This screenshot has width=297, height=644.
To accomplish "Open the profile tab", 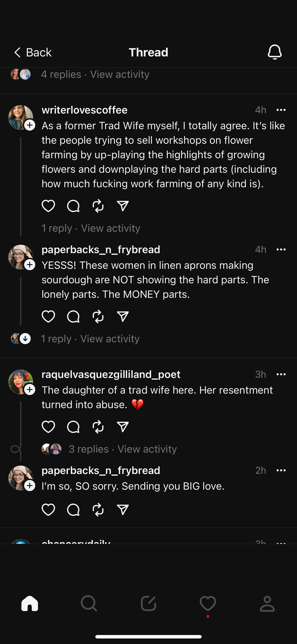I will 267,603.
